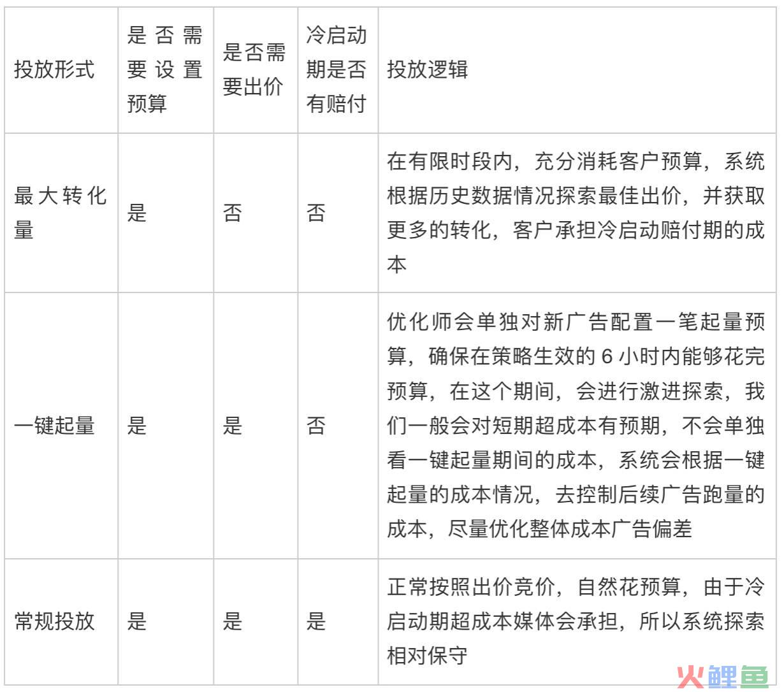Select the logic text starting 在有限时段内
The height and width of the screenshot is (692, 784).
point(576,213)
